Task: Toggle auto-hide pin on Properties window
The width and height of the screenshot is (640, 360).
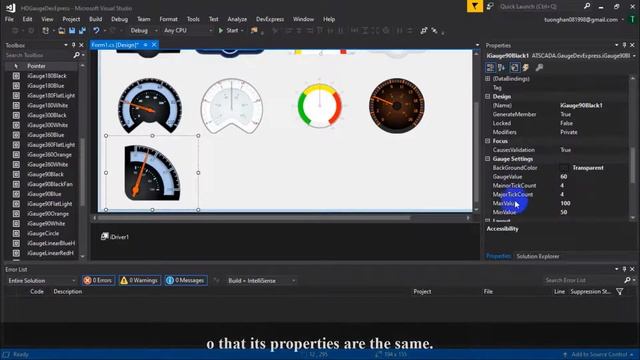Action: [x=624, y=45]
